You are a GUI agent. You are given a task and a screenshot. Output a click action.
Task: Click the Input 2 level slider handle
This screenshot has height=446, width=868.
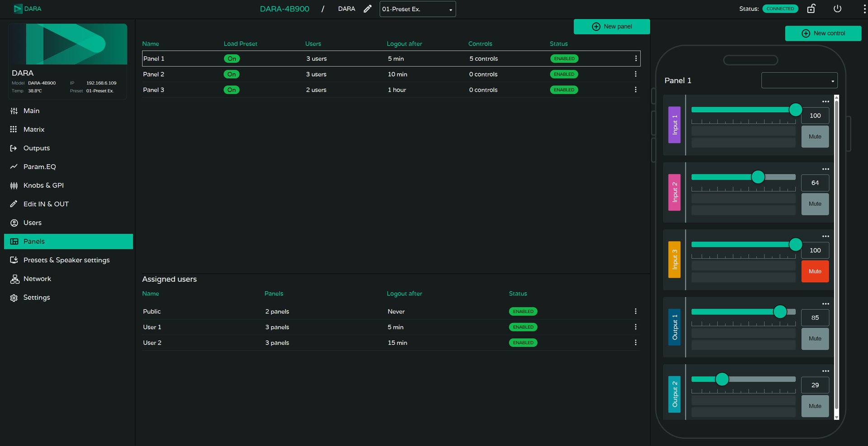(758, 177)
